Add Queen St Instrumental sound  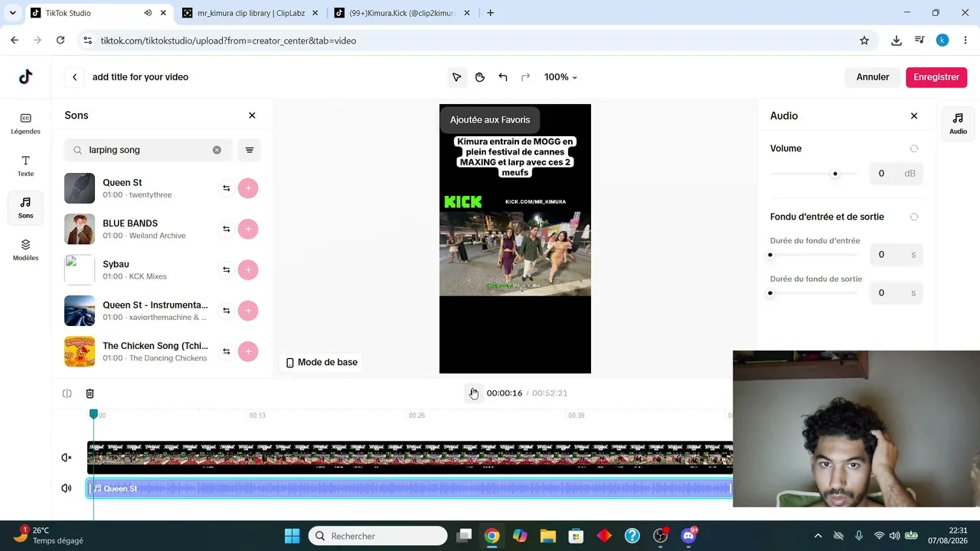248,310
